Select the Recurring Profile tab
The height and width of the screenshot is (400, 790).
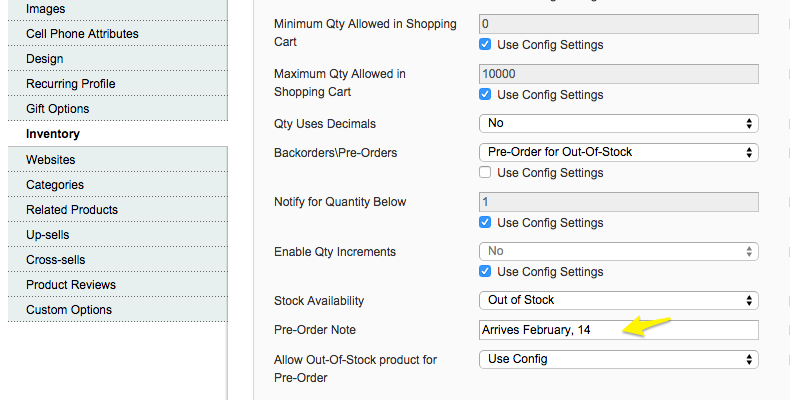tap(118, 84)
